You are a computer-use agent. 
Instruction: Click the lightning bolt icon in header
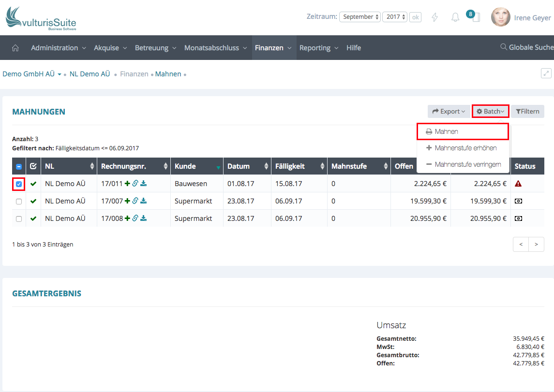tap(434, 17)
